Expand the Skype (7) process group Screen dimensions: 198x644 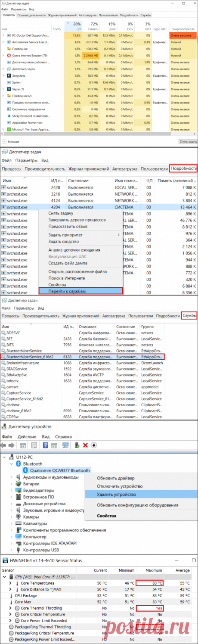click(x=3, y=89)
